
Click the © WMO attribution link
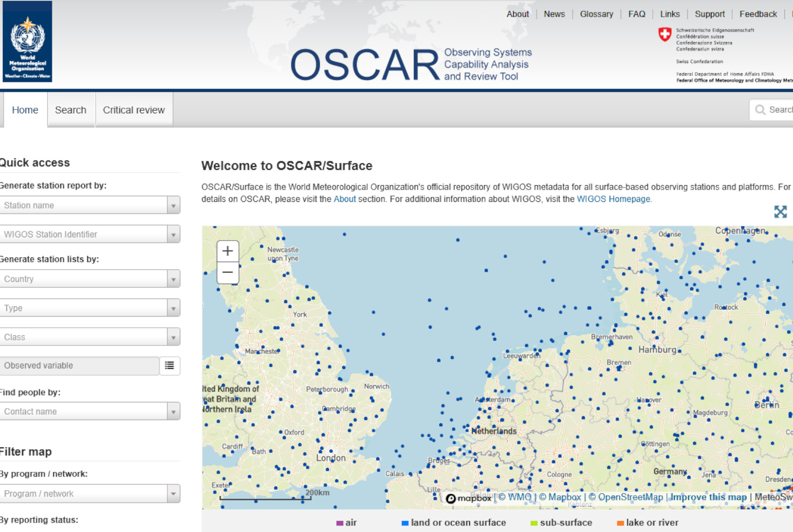click(515, 497)
